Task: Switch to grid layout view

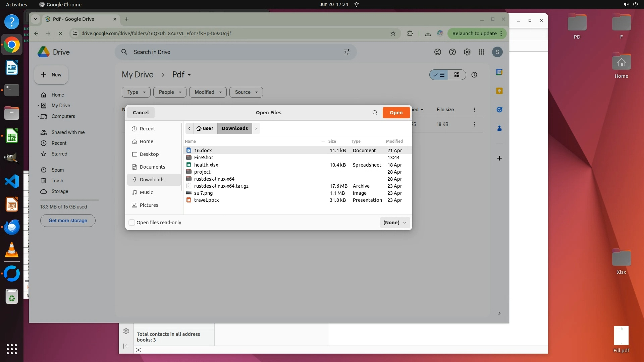Action: point(457,75)
